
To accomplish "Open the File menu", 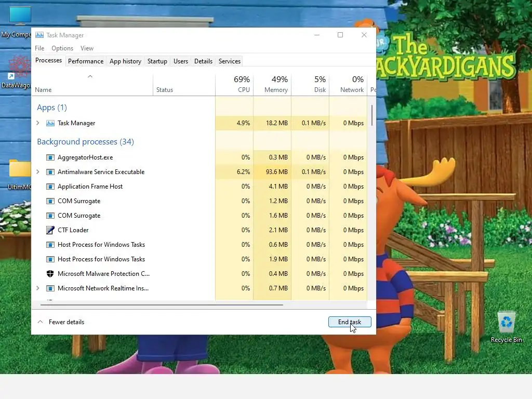I will pyautogui.click(x=39, y=48).
